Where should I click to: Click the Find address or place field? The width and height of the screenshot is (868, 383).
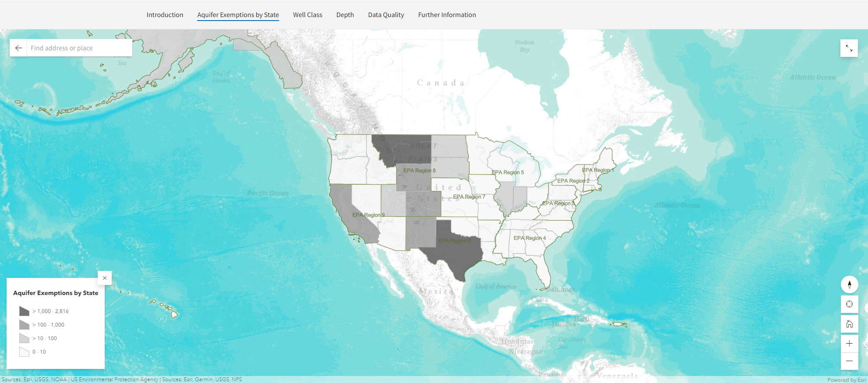point(79,48)
